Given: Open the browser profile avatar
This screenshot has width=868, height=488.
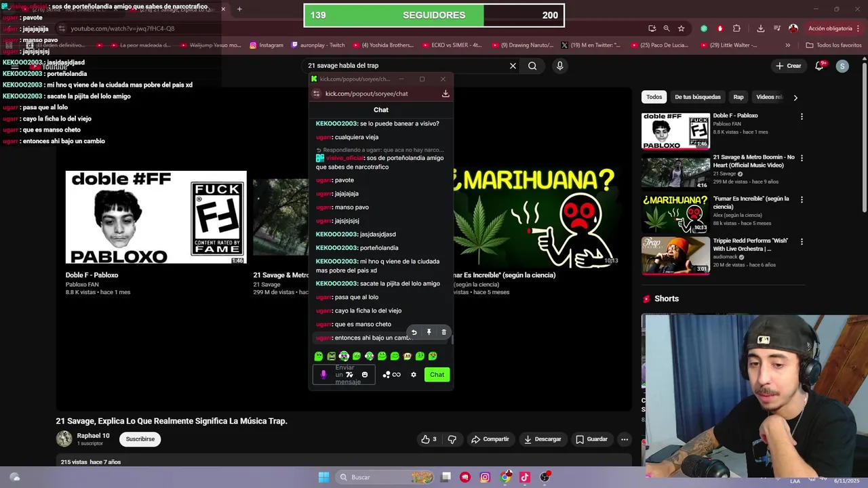Looking at the screenshot, I should coord(793,28).
